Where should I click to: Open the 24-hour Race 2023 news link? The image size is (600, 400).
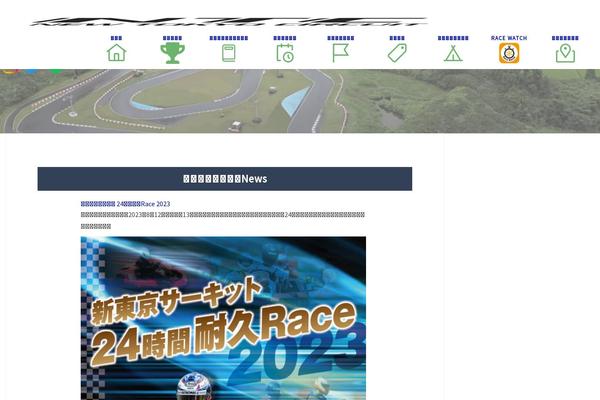[125, 204]
